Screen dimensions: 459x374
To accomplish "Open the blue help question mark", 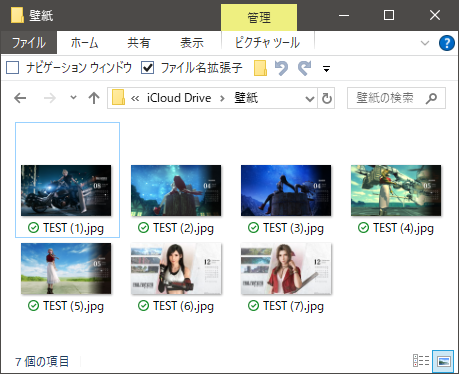I will point(447,43).
